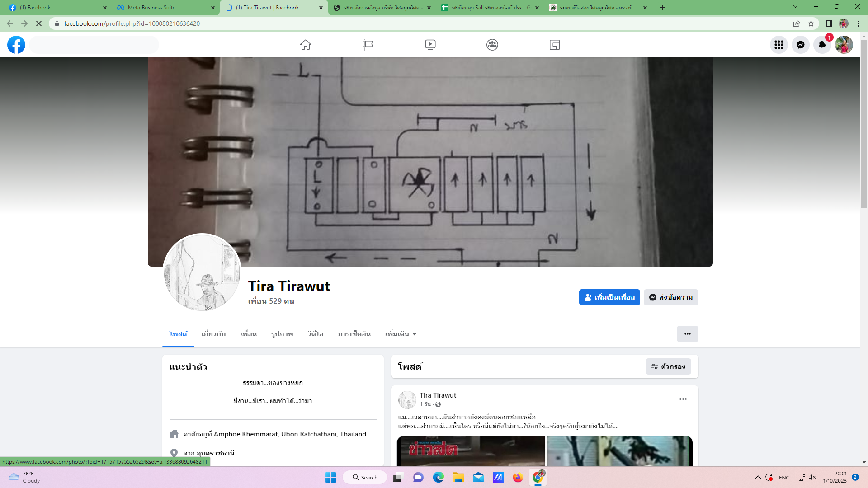Viewport: 868px width, 488px height.
Task: Open File Explorer in Windows taskbar
Action: (458, 477)
